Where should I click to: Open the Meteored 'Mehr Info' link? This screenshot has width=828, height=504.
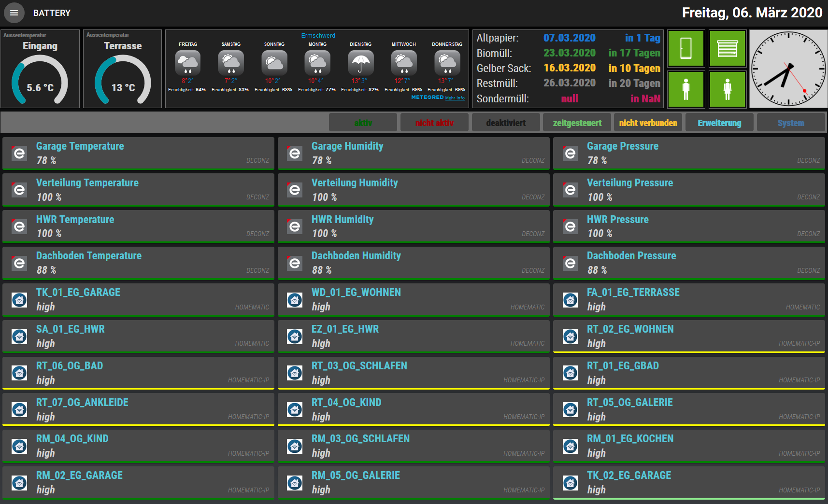click(455, 98)
